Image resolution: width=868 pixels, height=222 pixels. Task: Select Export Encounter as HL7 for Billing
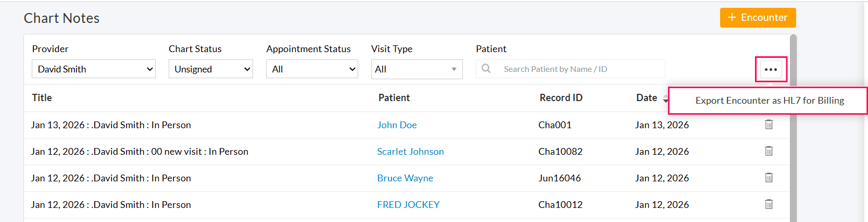[x=769, y=101]
